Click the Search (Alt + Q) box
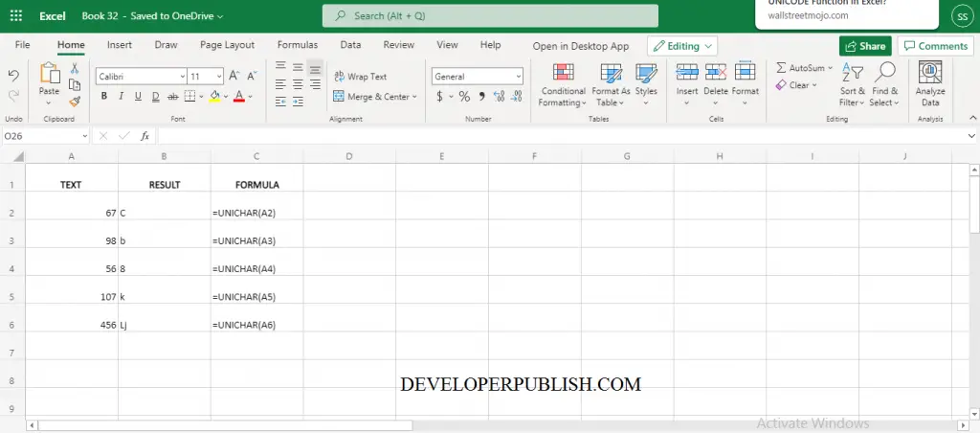This screenshot has width=980, height=433. coord(490,15)
